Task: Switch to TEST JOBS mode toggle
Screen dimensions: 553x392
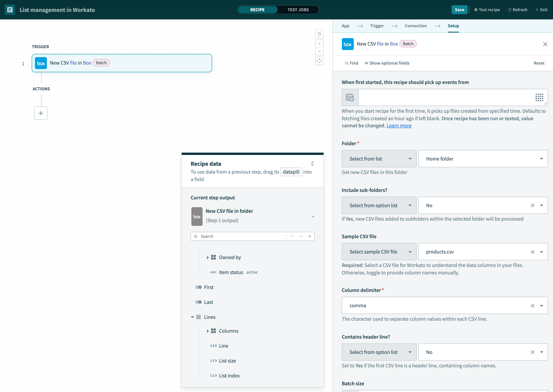Action: coord(298,10)
